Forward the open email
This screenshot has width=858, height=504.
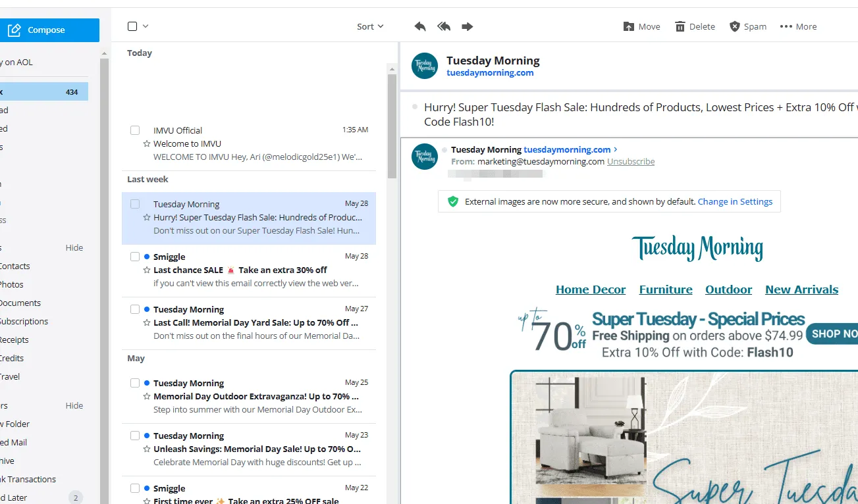tap(467, 26)
